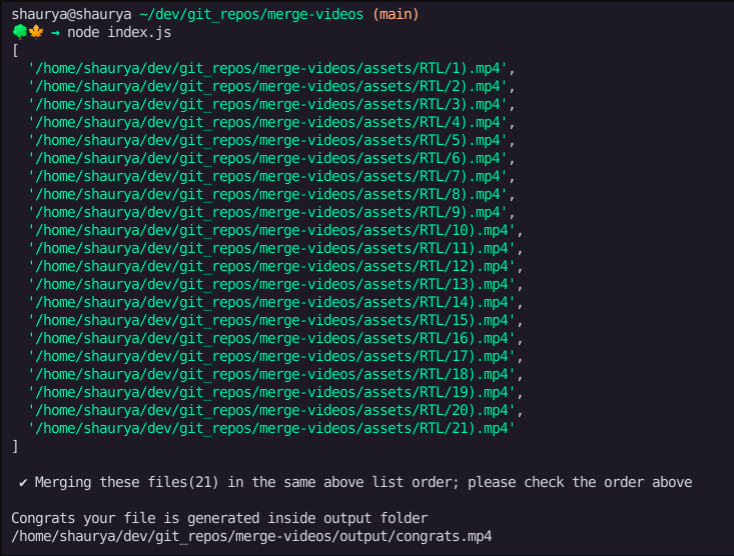Click the prompt arrow symbol
This screenshot has height=556, width=734.
(x=55, y=33)
